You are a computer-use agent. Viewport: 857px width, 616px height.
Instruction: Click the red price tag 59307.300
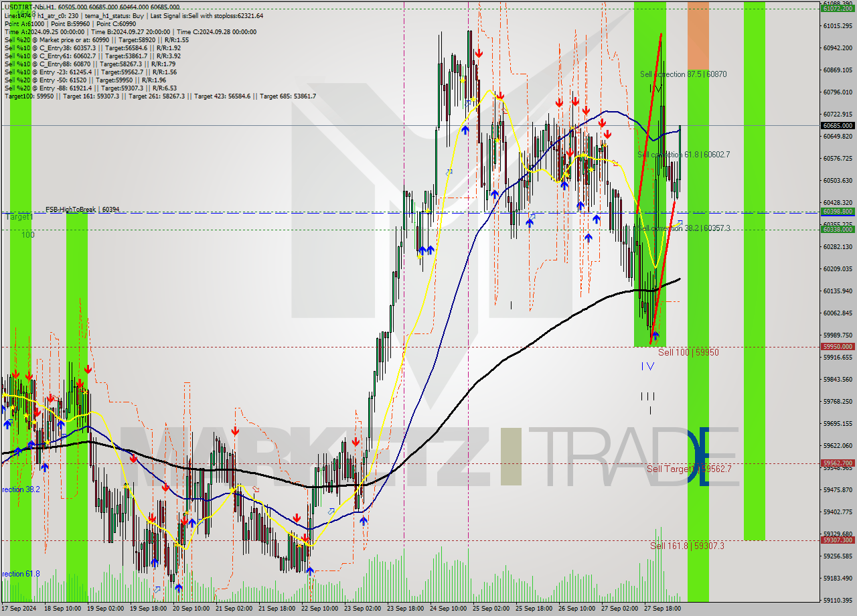[838, 540]
